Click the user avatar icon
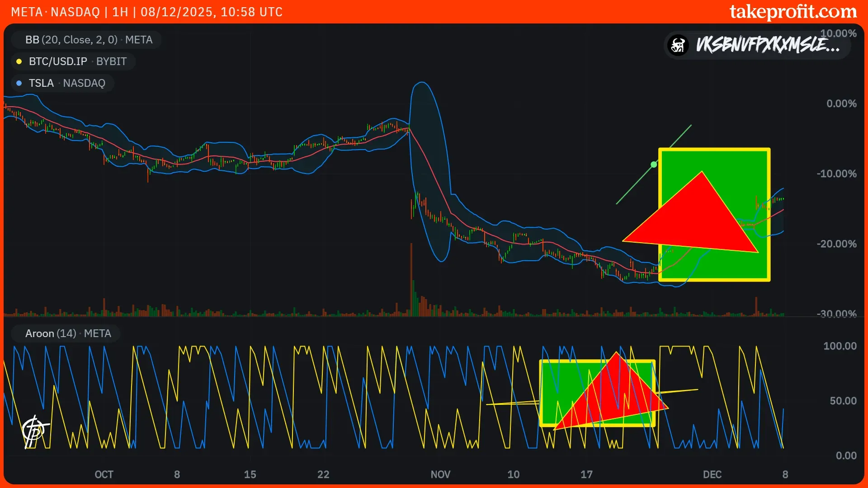 coord(678,45)
